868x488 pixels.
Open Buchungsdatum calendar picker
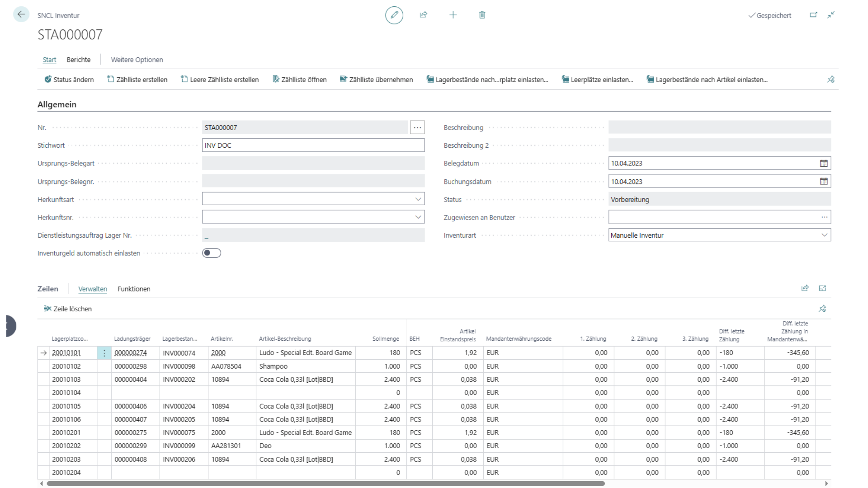coord(824,181)
